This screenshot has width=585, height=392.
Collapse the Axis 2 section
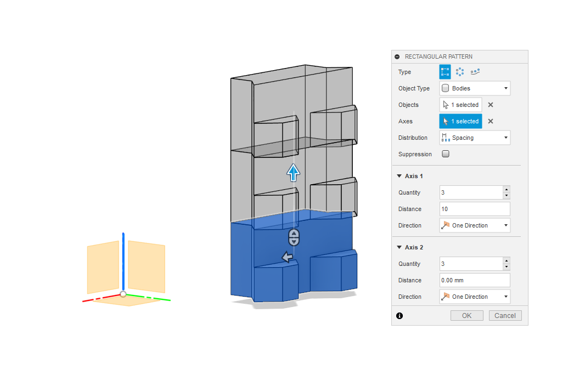tap(399, 247)
